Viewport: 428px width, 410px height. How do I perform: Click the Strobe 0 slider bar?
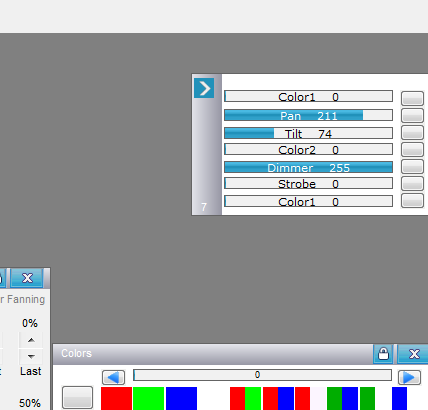pos(308,183)
